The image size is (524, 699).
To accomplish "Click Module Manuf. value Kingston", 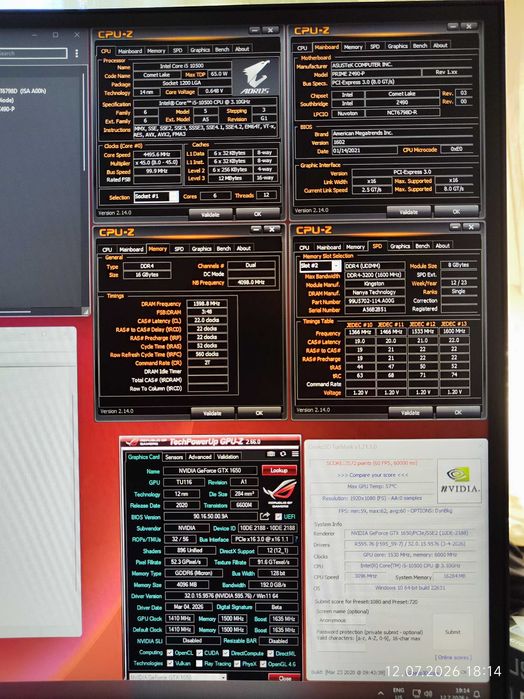I will tap(375, 284).
